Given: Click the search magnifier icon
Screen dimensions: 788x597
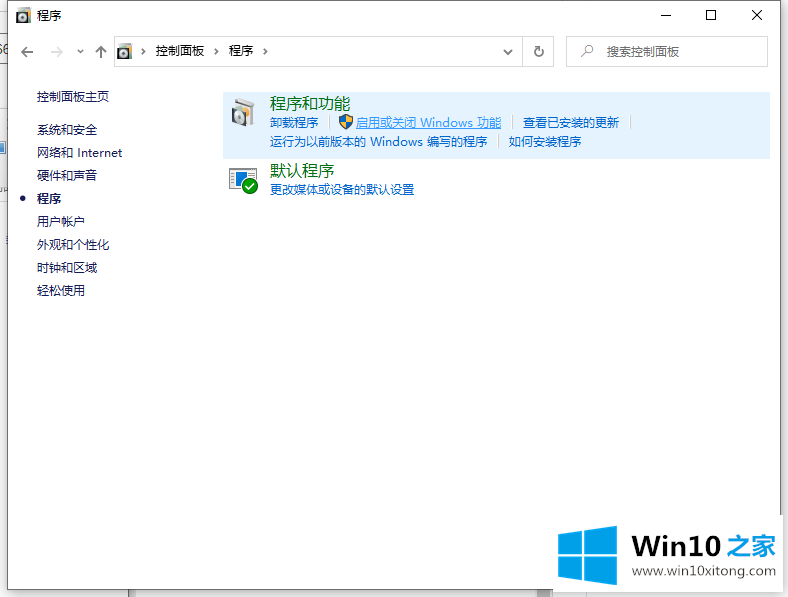Looking at the screenshot, I should [587, 52].
